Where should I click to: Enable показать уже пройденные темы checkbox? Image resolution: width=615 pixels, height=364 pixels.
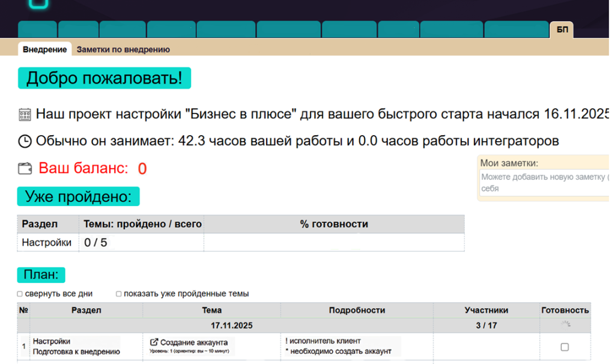[119, 294]
